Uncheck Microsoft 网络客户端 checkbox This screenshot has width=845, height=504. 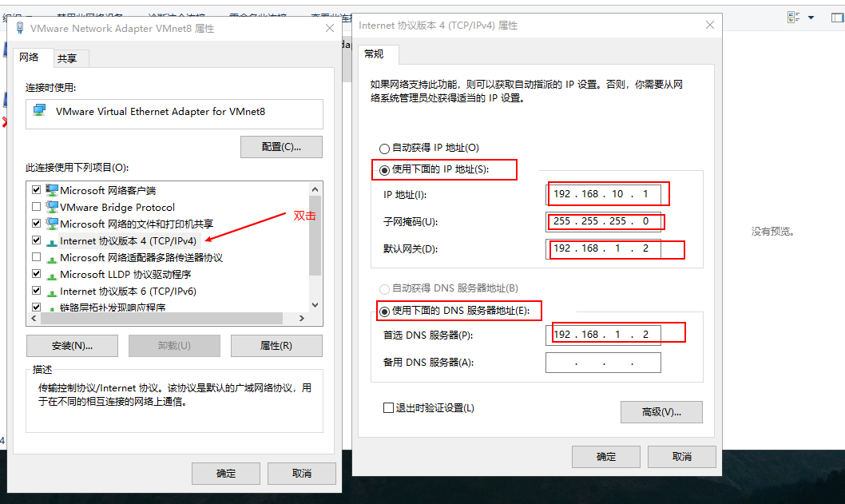click(36, 190)
